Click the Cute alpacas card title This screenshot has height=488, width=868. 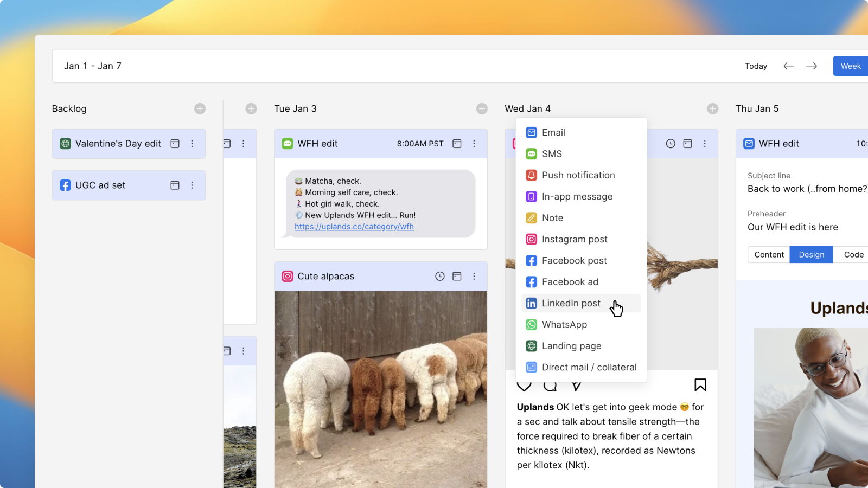point(325,277)
